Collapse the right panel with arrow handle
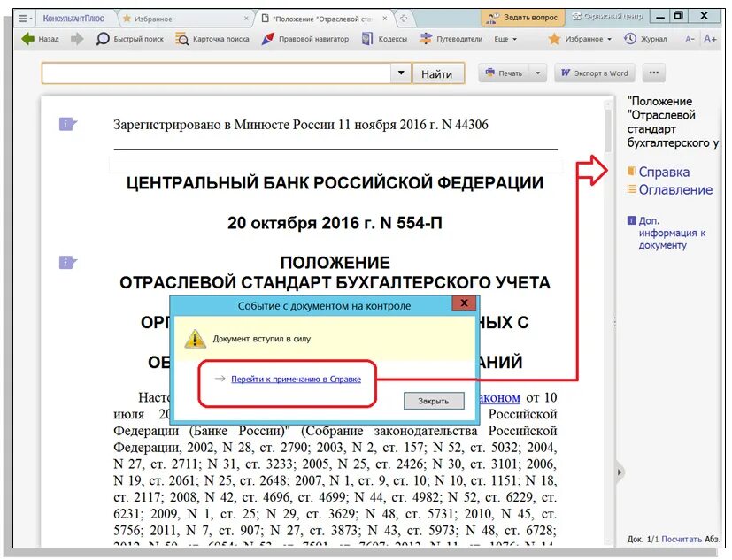 pos(619,472)
